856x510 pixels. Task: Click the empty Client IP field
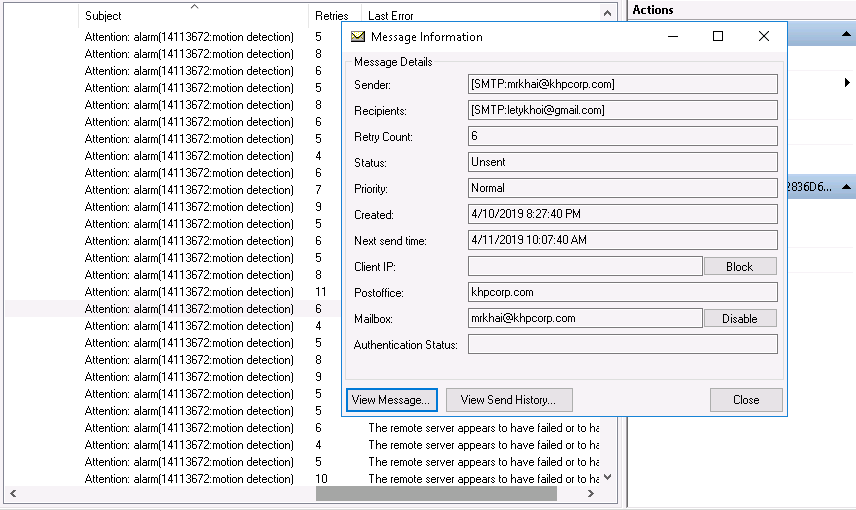585,266
